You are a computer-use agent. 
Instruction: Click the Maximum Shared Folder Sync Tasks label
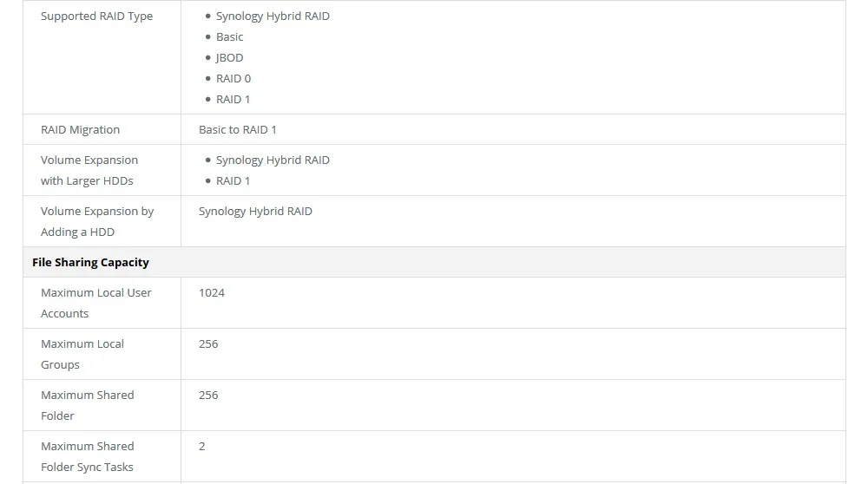tap(87, 457)
